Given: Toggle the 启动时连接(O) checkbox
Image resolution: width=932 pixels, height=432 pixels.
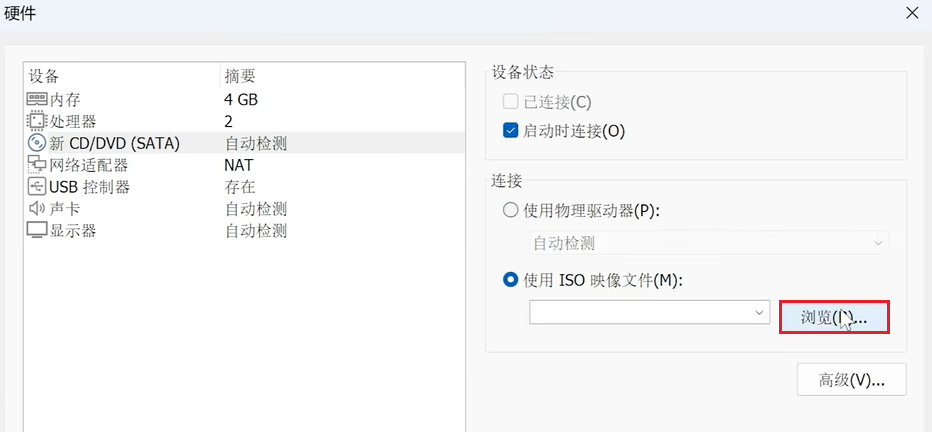Looking at the screenshot, I should pos(511,131).
